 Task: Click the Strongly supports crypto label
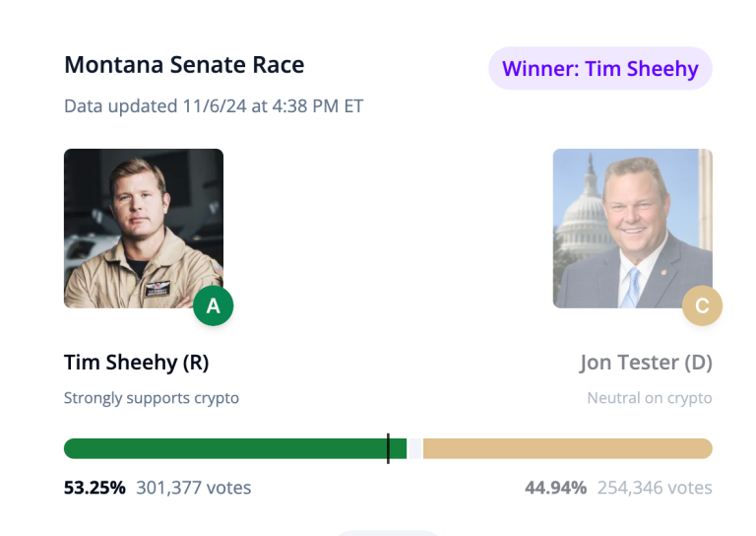pos(152,398)
